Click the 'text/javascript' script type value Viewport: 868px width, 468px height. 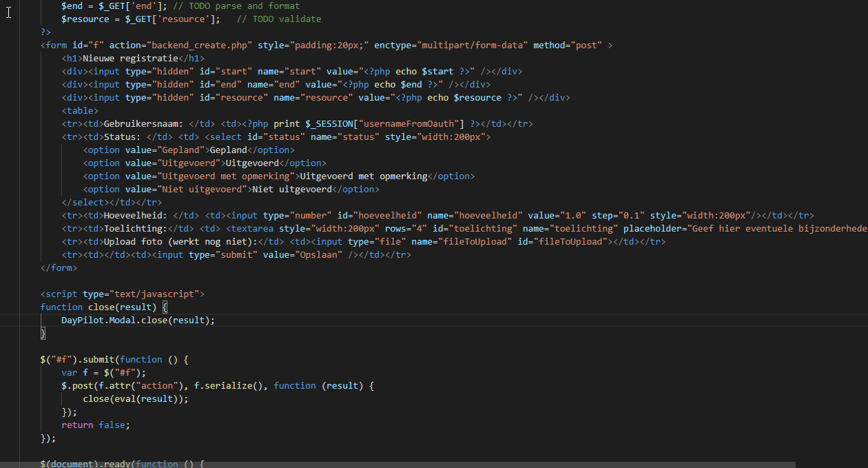pos(156,294)
